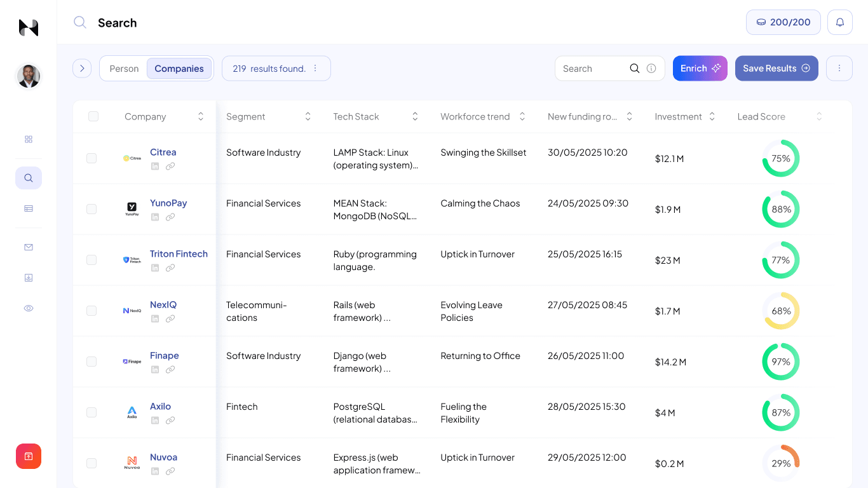Open Citrea's LinkedIn icon
The width and height of the screenshot is (868, 488).
[155, 166]
